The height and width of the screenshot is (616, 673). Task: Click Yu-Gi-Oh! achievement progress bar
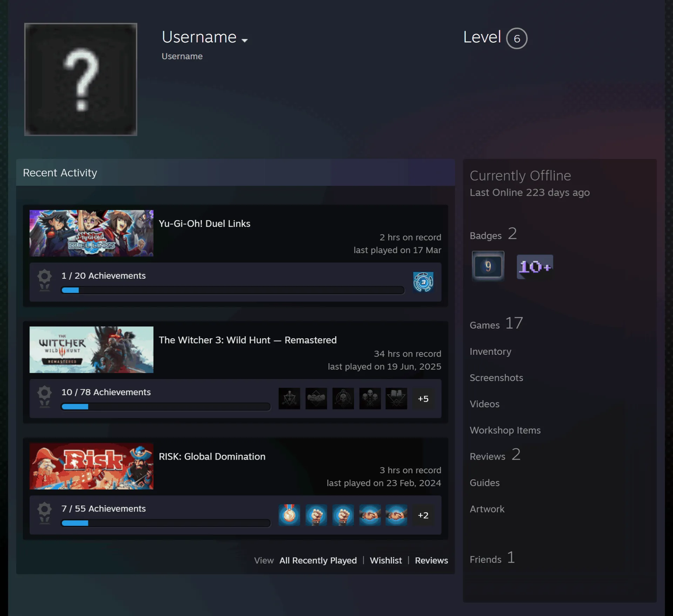233,290
